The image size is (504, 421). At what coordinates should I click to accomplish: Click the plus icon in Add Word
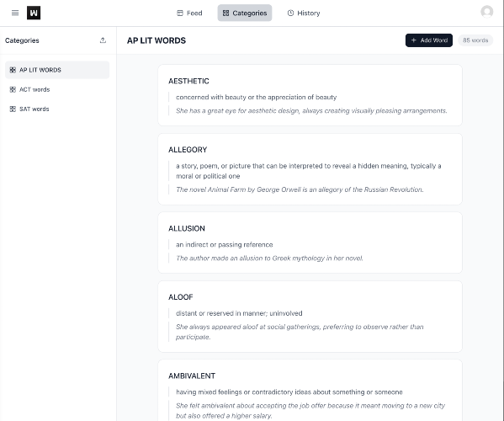pyautogui.click(x=414, y=40)
